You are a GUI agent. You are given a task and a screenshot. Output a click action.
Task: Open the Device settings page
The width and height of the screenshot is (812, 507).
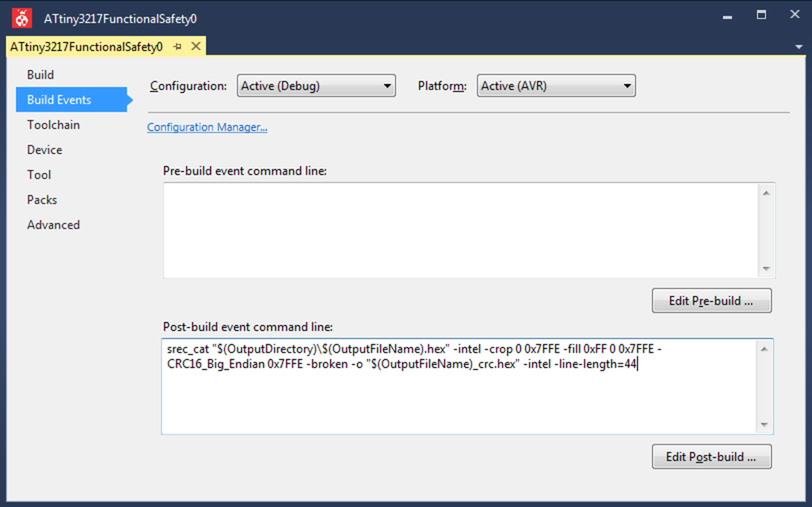pos(44,150)
